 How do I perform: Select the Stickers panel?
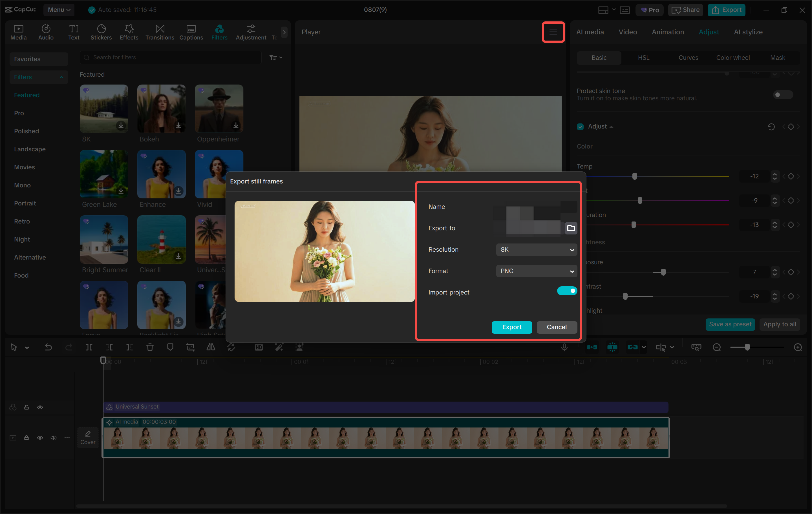tap(101, 32)
